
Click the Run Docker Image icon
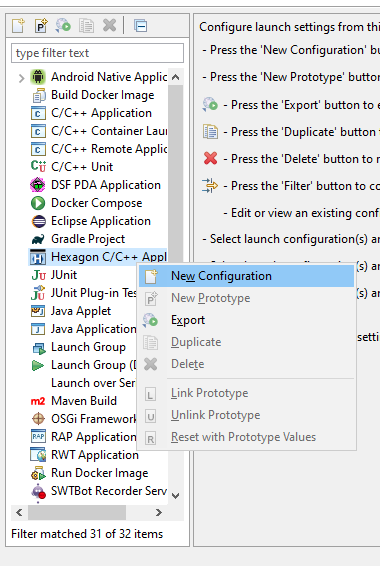click(x=38, y=474)
